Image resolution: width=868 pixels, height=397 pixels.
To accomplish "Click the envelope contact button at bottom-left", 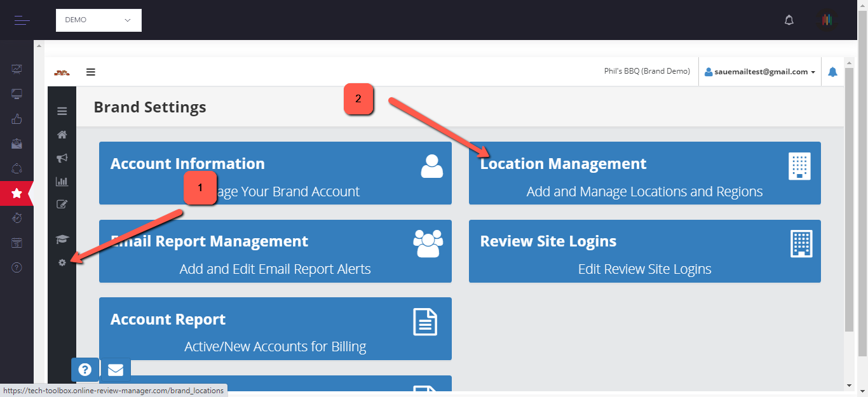I will coord(116,370).
